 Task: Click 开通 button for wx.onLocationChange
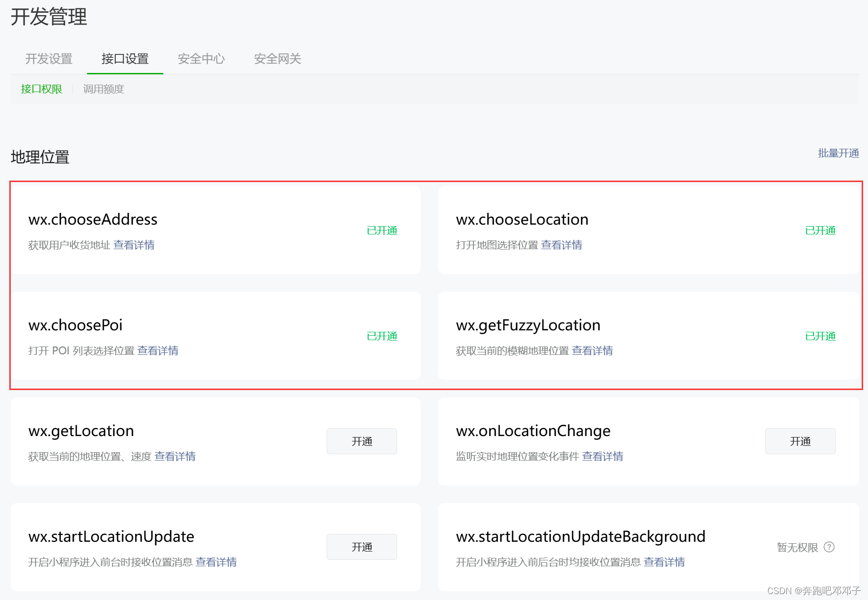pos(801,441)
